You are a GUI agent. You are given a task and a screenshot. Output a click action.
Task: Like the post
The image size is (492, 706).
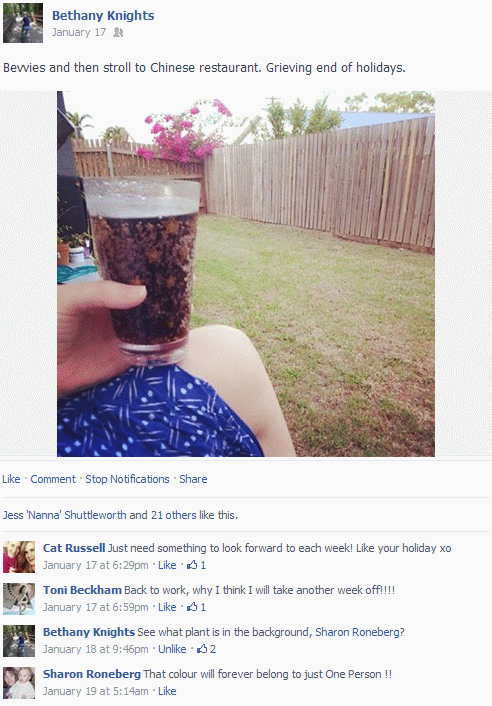11,479
